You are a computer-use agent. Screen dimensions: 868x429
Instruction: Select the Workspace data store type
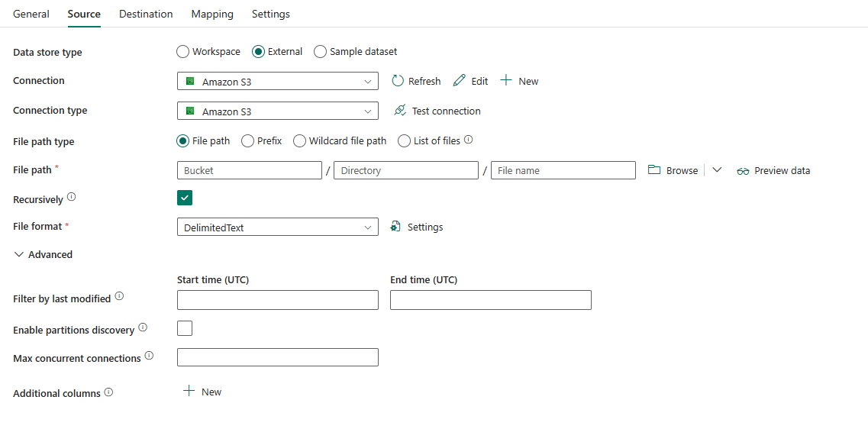click(182, 51)
